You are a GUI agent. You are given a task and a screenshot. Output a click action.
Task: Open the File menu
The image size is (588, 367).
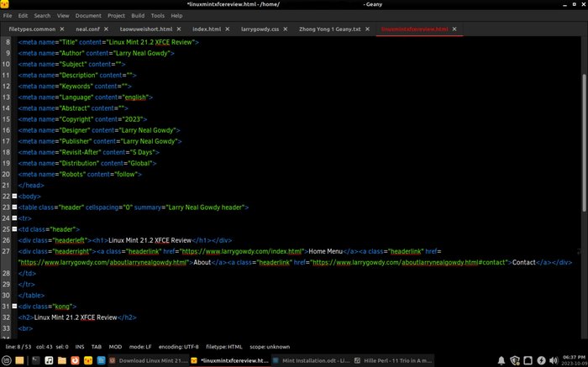pyautogui.click(x=8, y=16)
